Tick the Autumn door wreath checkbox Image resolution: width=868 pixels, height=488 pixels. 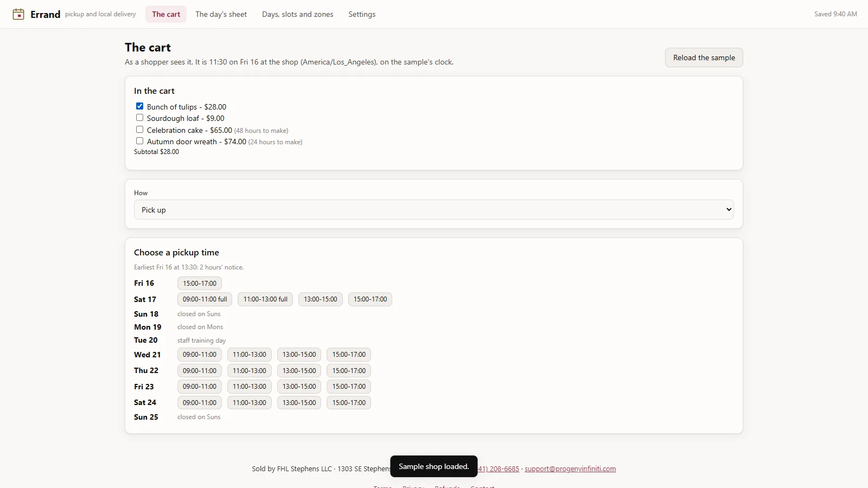click(139, 141)
